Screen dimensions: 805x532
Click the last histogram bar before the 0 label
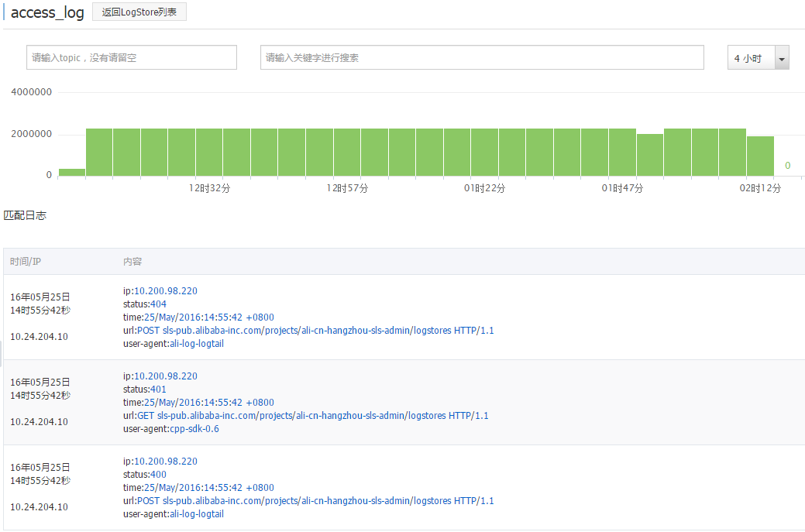760,156
